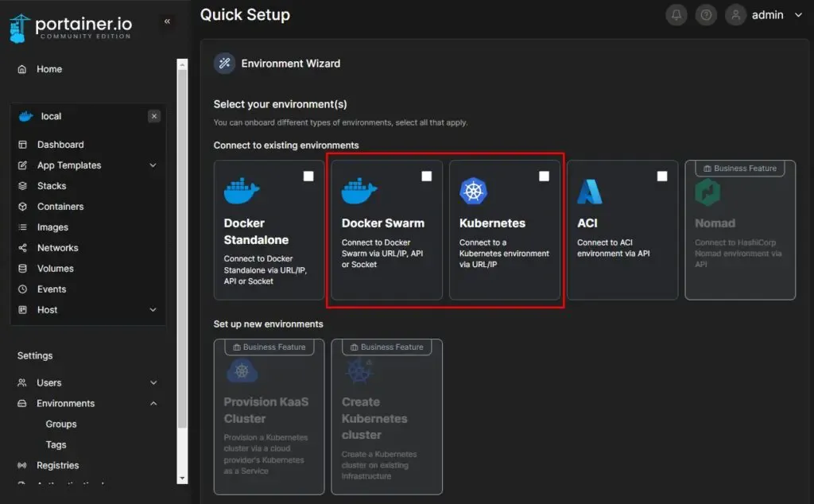Open the Registries menu item
Image resolution: width=814 pixels, height=504 pixels.
coord(57,466)
